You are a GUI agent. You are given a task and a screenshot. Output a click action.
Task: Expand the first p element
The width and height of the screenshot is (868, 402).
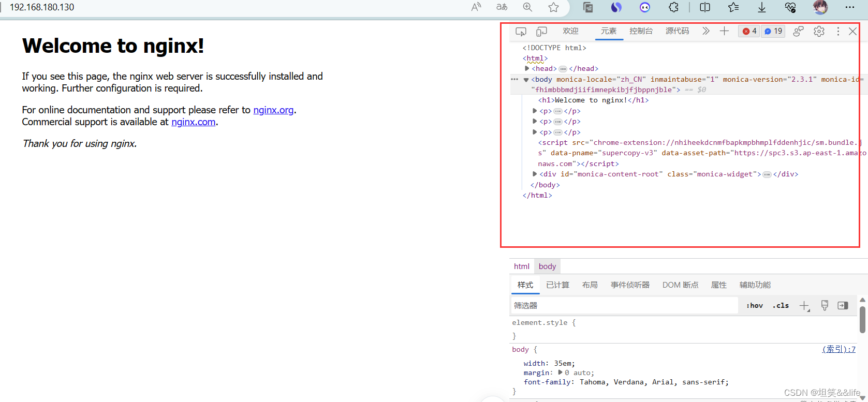535,111
